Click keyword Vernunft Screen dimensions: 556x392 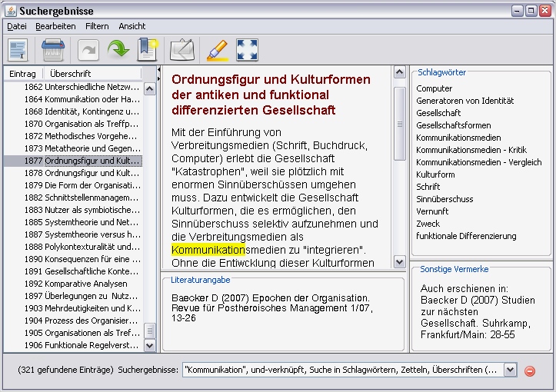(x=432, y=211)
